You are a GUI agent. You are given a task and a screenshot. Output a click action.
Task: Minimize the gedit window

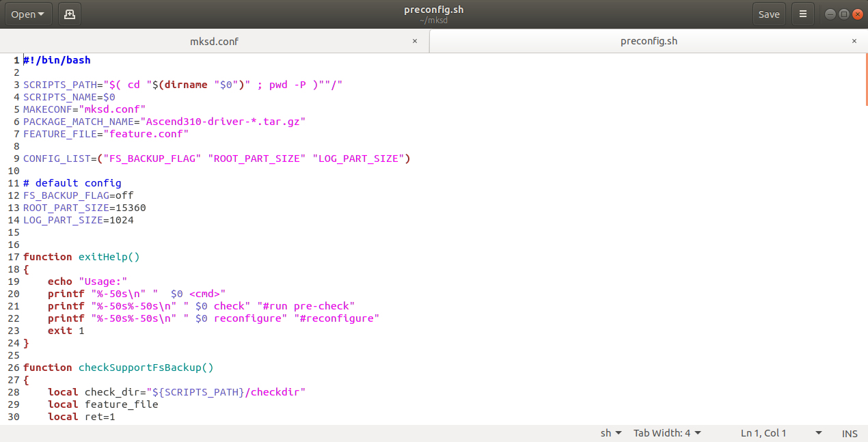coord(830,14)
